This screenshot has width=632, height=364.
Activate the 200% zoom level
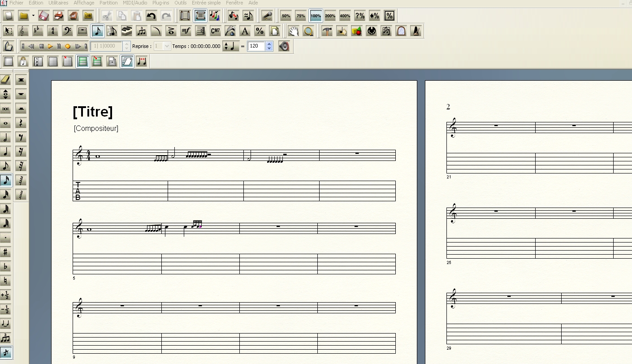[x=330, y=16]
